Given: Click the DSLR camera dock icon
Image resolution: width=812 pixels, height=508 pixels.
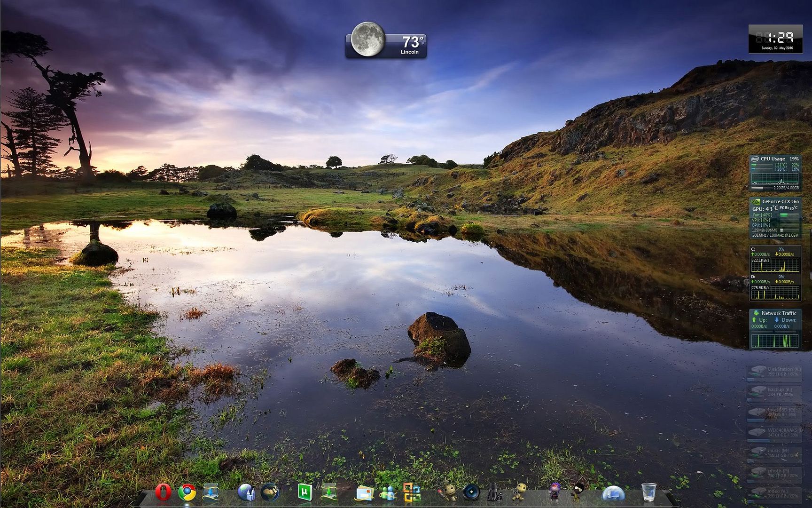Looking at the screenshot, I should pos(494,492).
